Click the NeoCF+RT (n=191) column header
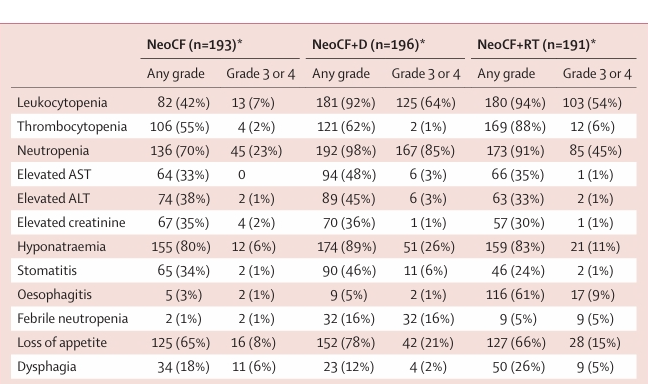648x384 pixels. pos(536,45)
